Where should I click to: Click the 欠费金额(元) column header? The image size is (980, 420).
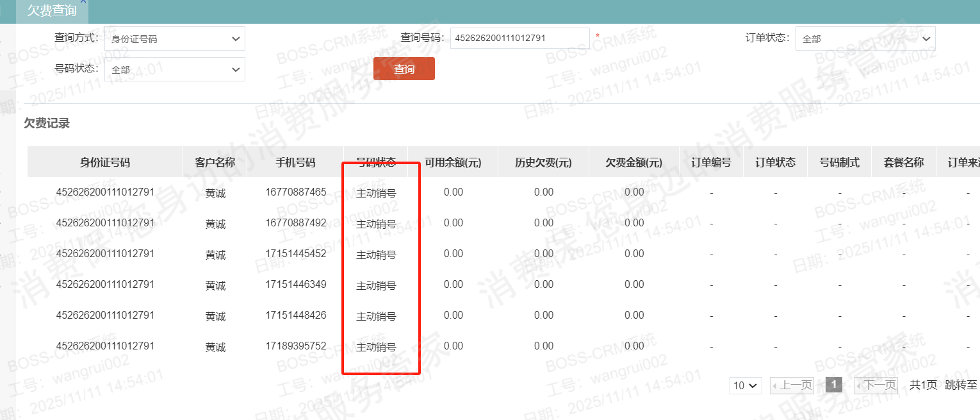[x=633, y=163]
